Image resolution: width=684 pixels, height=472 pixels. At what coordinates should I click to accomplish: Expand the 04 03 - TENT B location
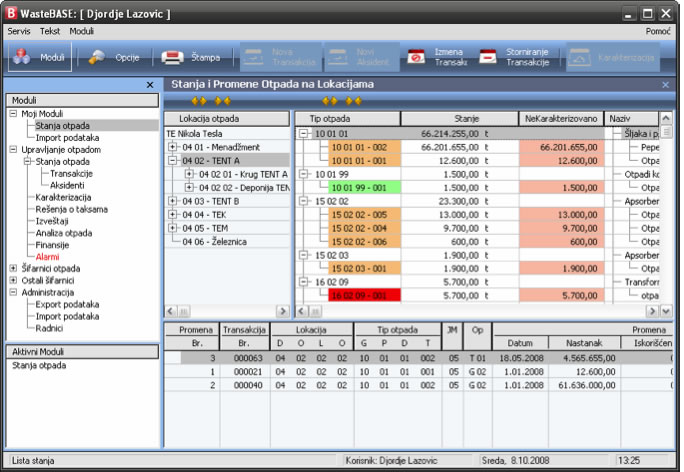pos(173,201)
